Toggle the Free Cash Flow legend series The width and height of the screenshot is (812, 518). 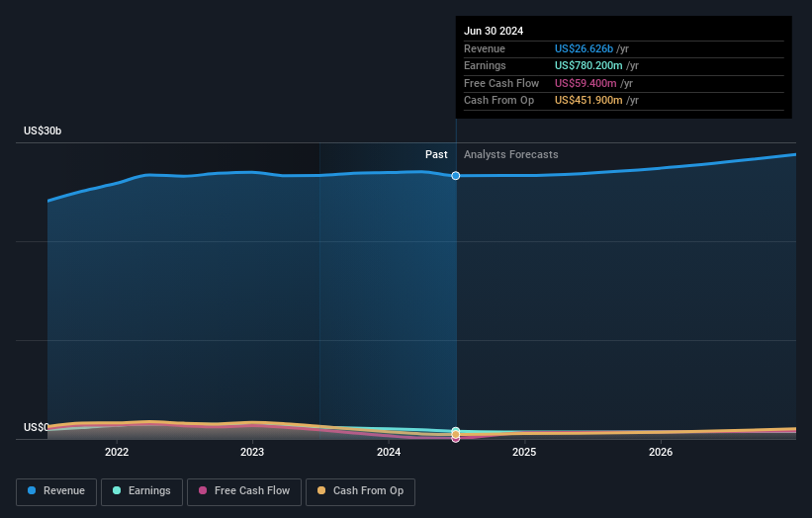point(244,491)
